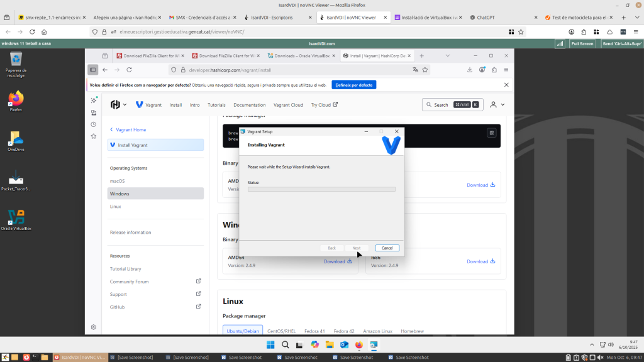Open inner Firefox hamburger application menu
644x362 pixels.
click(x=506, y=70)
